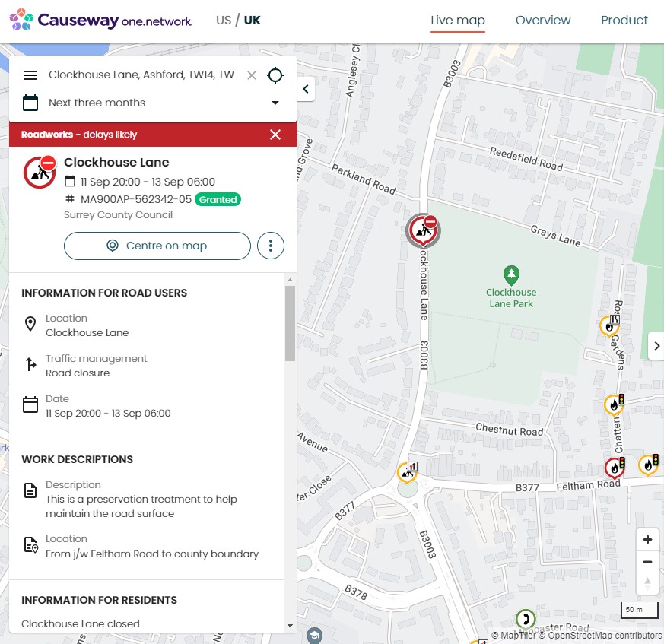The image size is (664, 644).
Task: Click the Causeway one.network logo
Action: pyautogui.click(x=100, y=20)
